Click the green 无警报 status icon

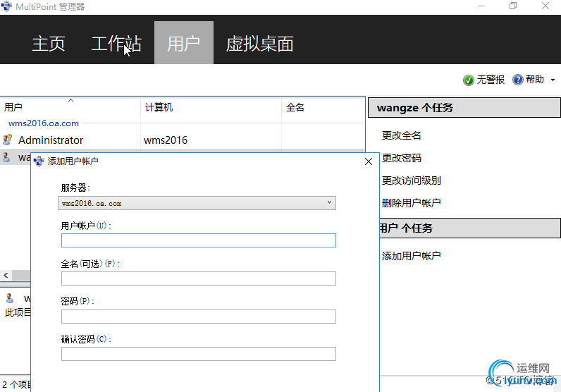[x=469, y=80]
